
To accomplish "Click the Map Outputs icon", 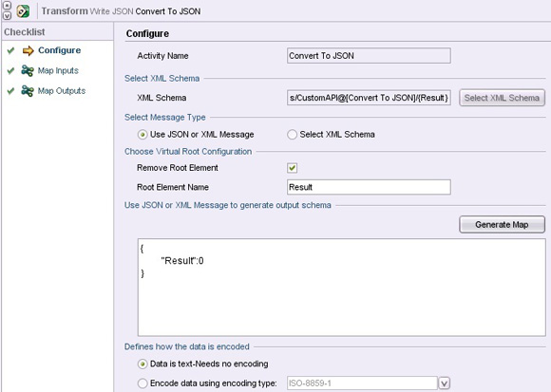I will click(x=28, y=91).
